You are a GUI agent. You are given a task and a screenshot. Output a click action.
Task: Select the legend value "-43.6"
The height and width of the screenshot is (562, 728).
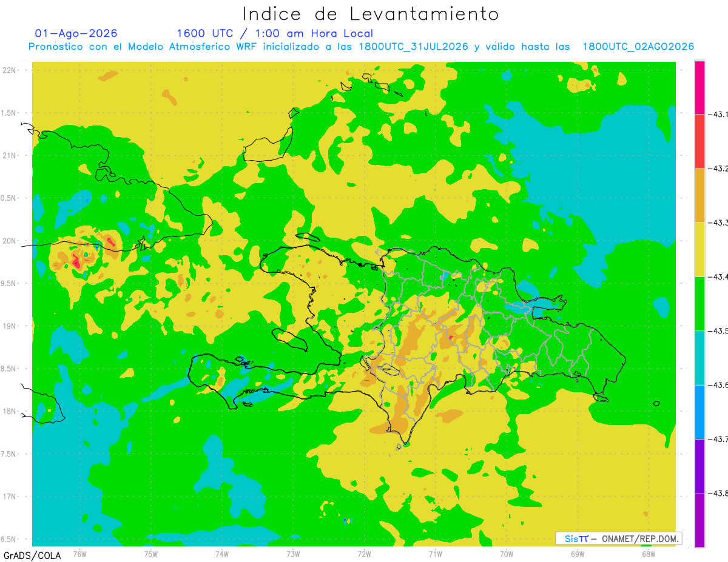click(718, 386)
